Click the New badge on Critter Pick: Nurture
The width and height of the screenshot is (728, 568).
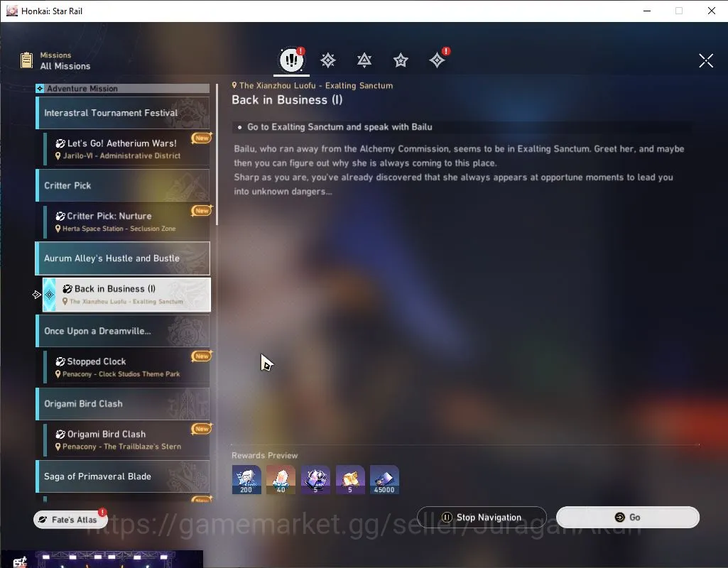tap(202, 211)
